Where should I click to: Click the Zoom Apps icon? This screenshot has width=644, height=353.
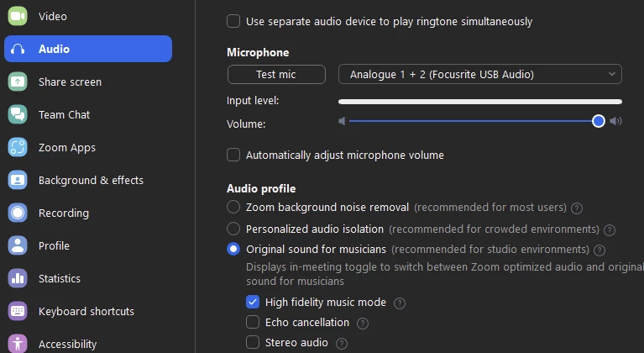point(18,147)
